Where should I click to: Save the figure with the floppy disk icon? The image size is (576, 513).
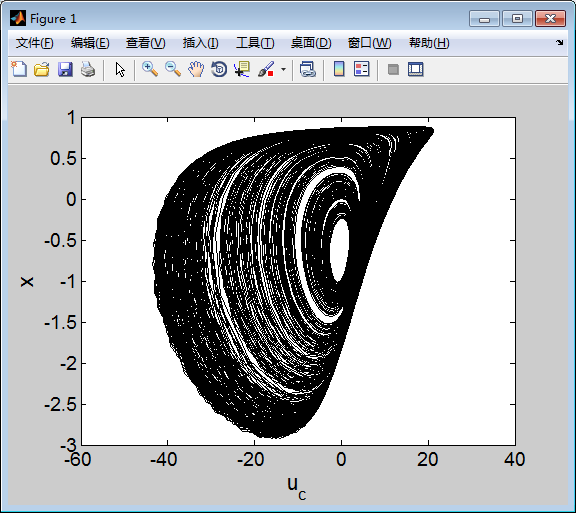tap(65, 69)
